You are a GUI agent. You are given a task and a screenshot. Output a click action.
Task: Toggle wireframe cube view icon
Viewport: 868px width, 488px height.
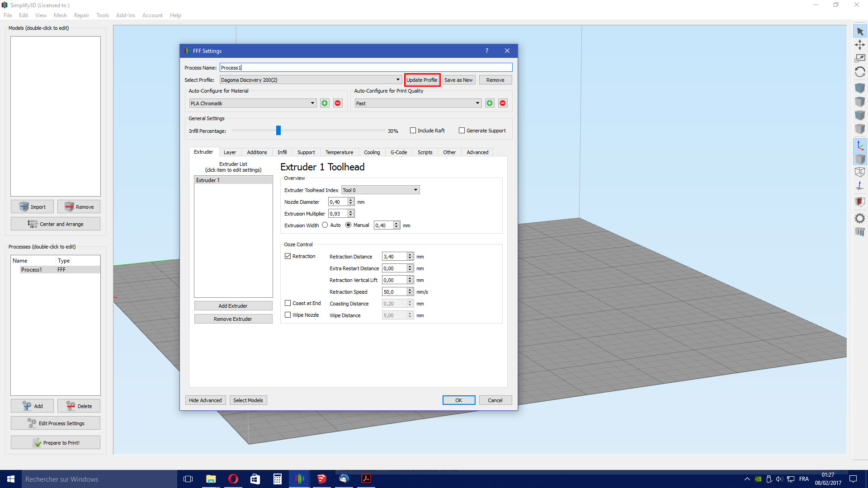pyautogui.click(x=860, y=172)
